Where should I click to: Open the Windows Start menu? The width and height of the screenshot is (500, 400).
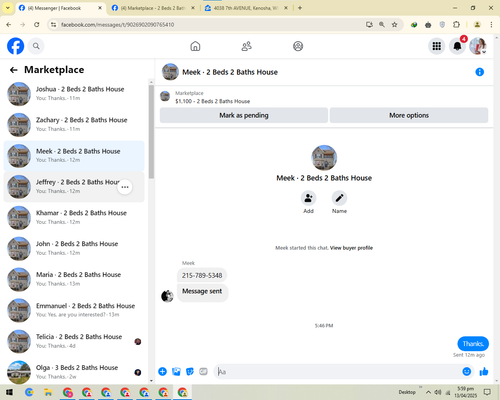point(9,392)
